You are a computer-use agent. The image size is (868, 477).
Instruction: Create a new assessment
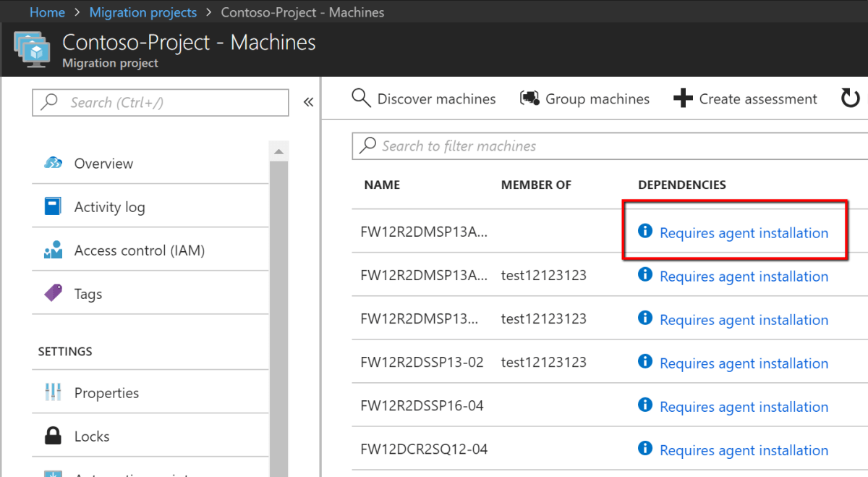[x=745, y=98]
